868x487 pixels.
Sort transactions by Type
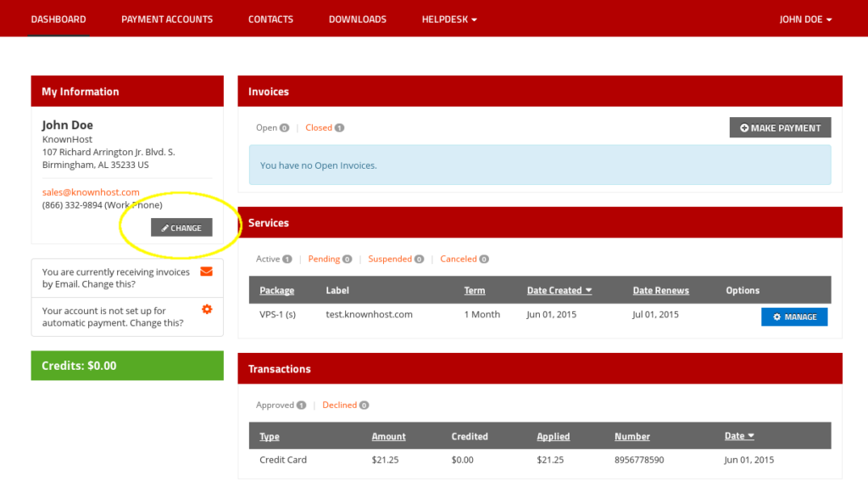click(270, 436)
